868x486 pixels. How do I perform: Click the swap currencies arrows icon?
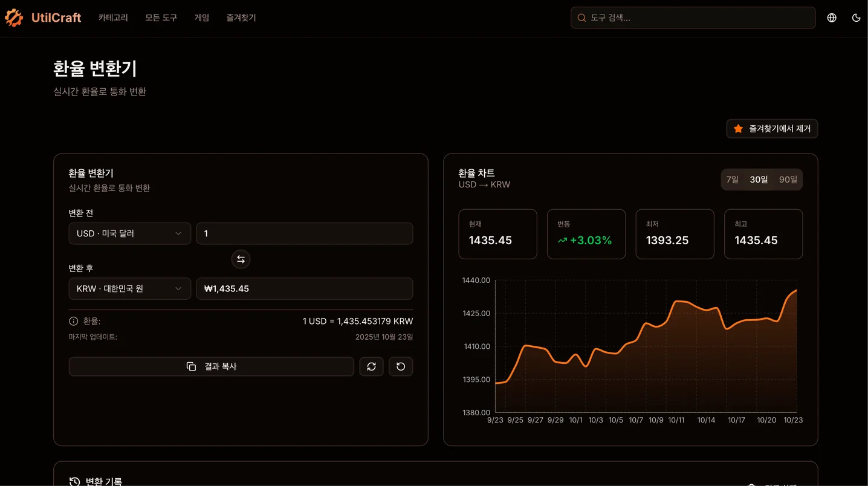point(241,259)
